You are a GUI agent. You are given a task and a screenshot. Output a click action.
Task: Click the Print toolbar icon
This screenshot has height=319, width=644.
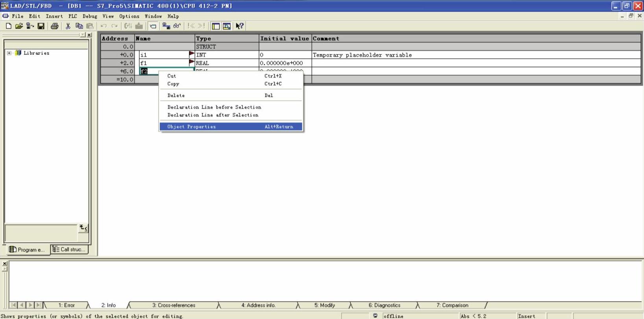(54, 26)
